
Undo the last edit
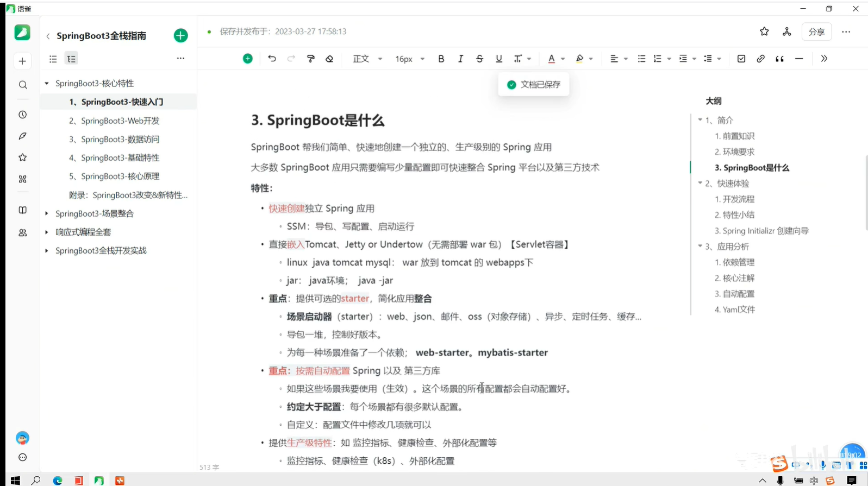(x=272, y=59)
